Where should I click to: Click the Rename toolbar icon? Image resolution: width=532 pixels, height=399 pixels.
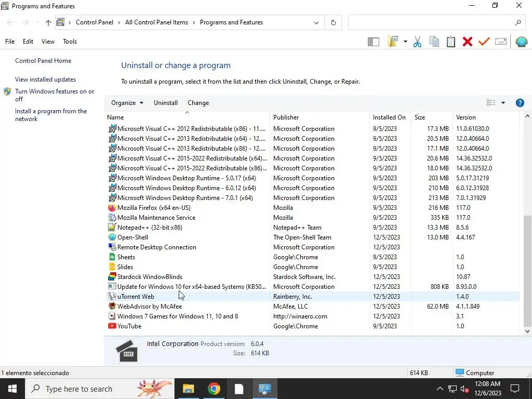(x=501, y=42)
